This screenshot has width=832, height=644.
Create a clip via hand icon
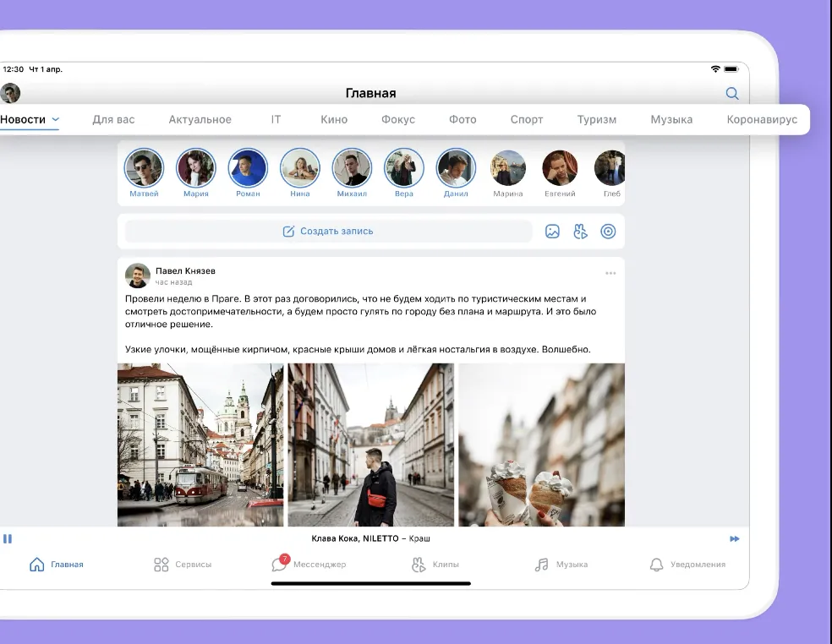coord(581,232)
